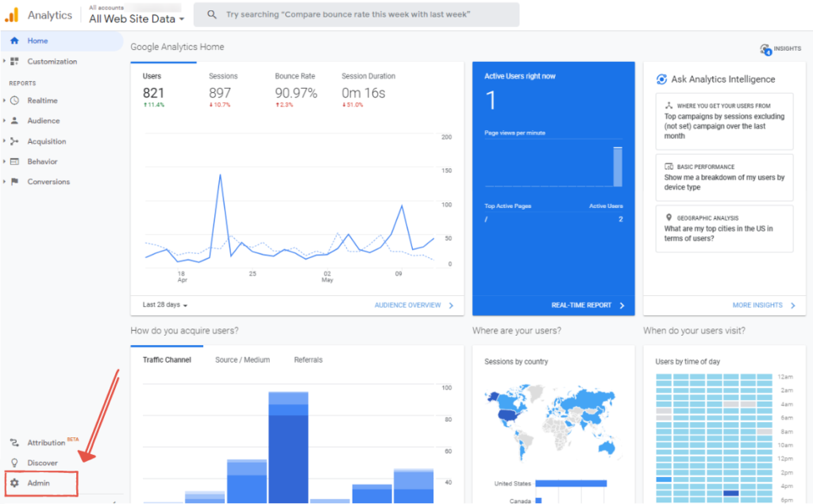The height and width of the screenshot is (504, 813).
Task: Click the Audience person icon
Action: point(14,121)
